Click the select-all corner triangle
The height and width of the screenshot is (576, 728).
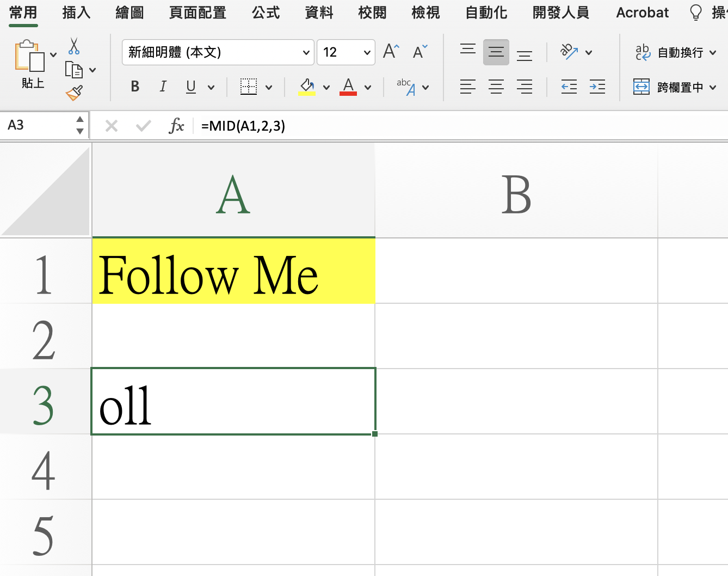46,191
